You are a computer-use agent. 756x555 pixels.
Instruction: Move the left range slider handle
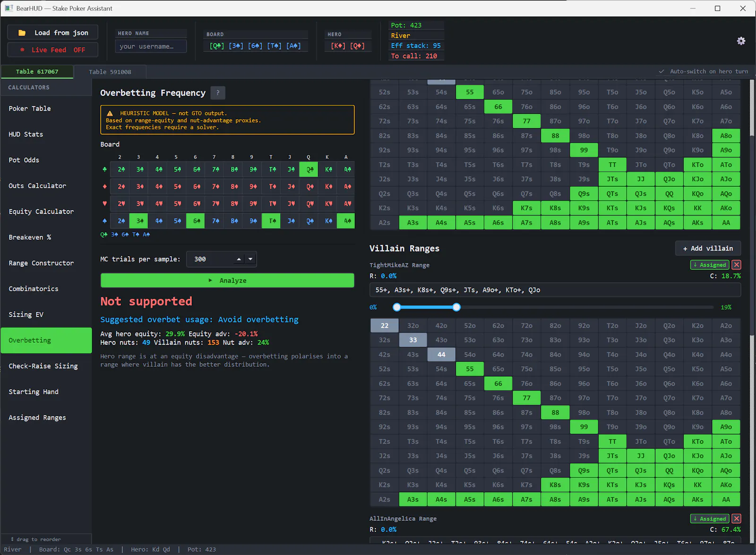pos(397,307)
